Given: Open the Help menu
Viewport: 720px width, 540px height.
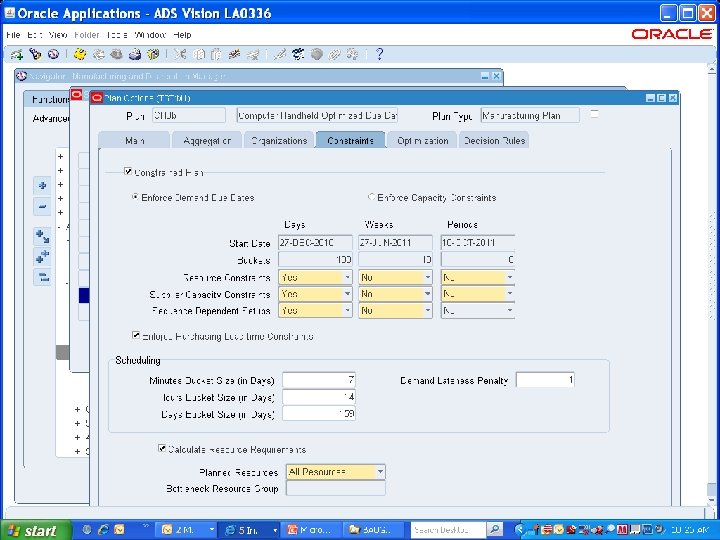Looking at the screenshot, I should [x=182, y=35].
